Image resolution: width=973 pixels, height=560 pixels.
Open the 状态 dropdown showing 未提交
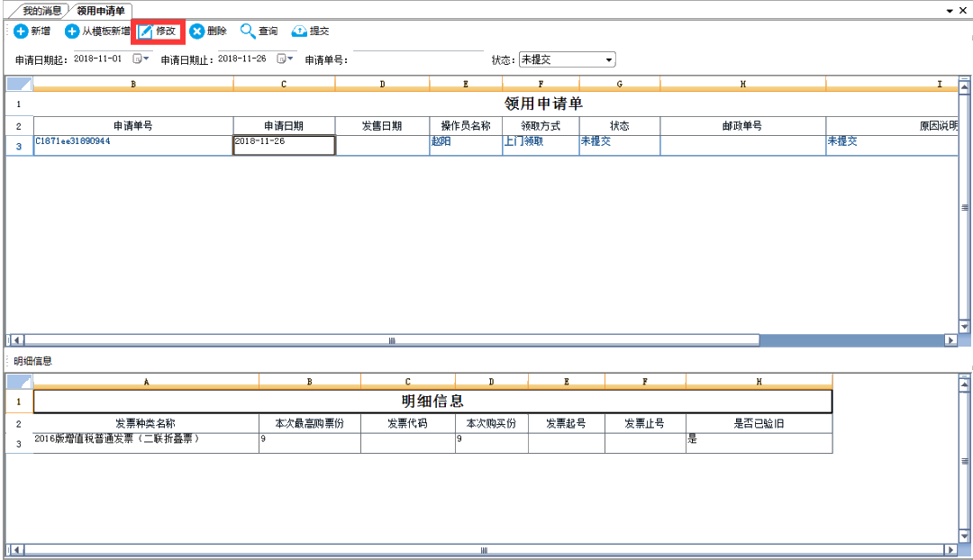pos(567,59)
